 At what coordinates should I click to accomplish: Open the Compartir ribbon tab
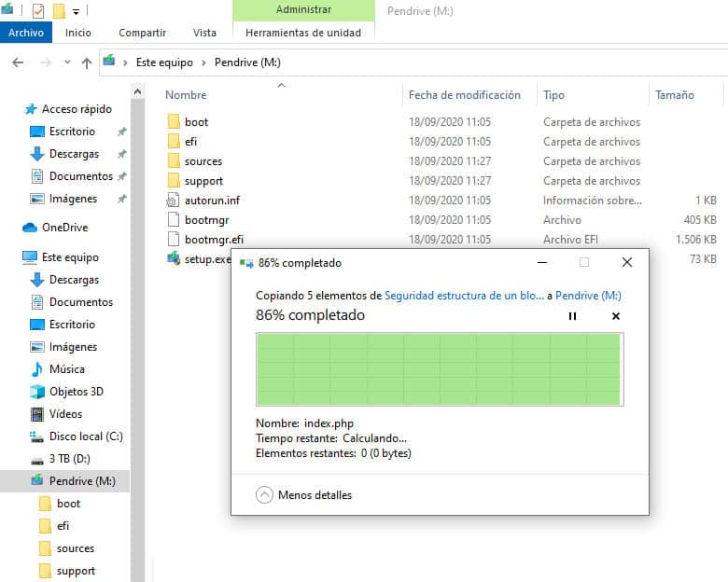(x=142, y=33)
